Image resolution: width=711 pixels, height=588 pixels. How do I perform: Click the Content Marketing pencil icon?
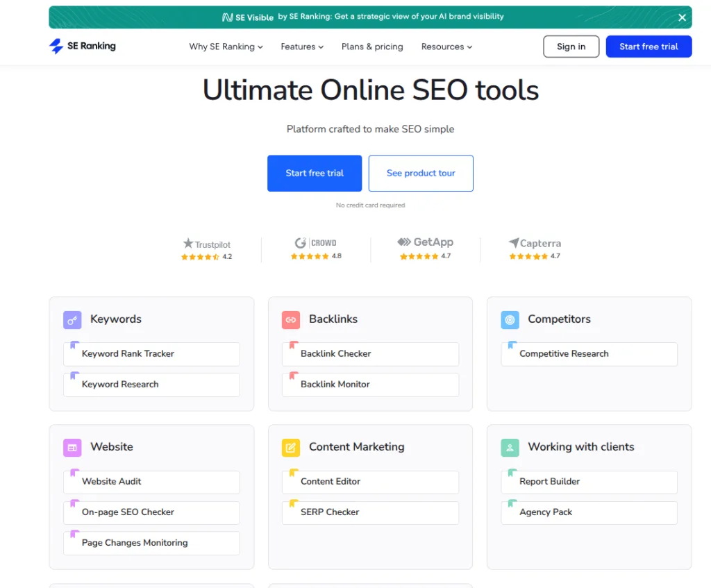coord(291,447)
